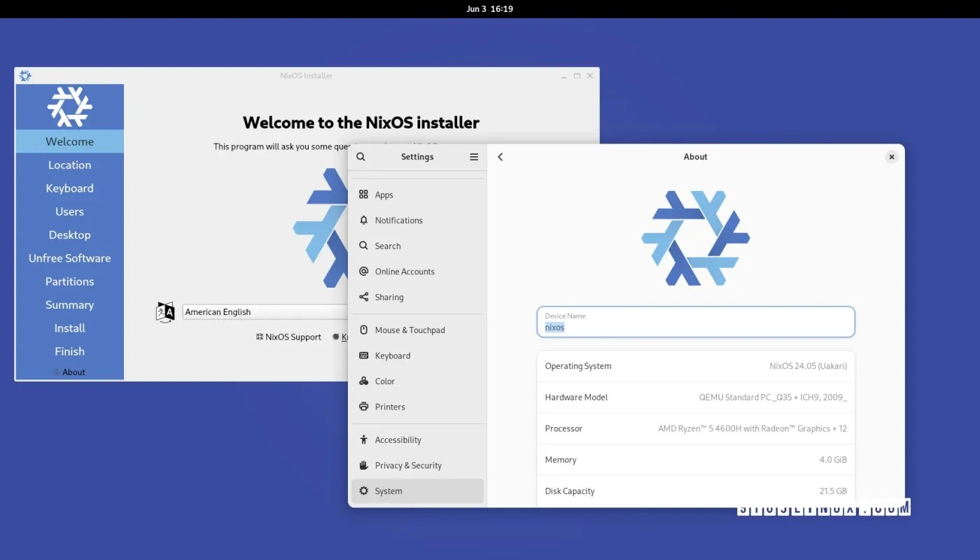Screen dimensions: 980x560
Task: Close the NixOS Installer window
Action: [590, 76]
